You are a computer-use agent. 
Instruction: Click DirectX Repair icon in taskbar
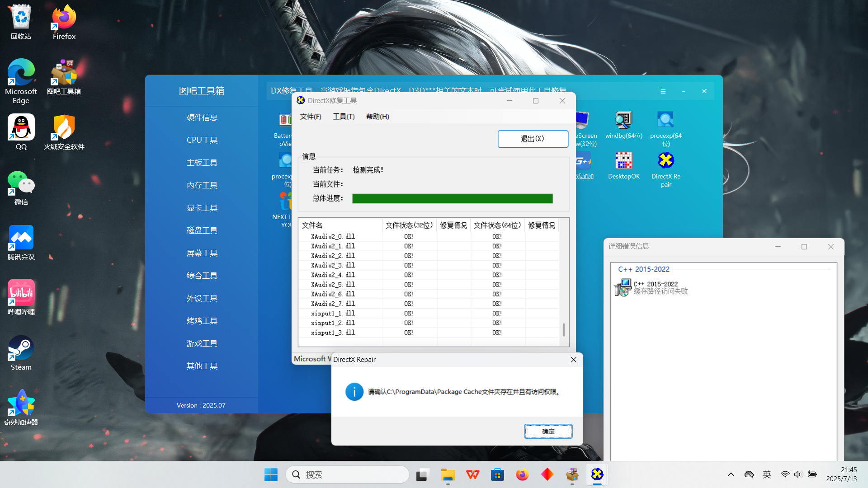597,474
